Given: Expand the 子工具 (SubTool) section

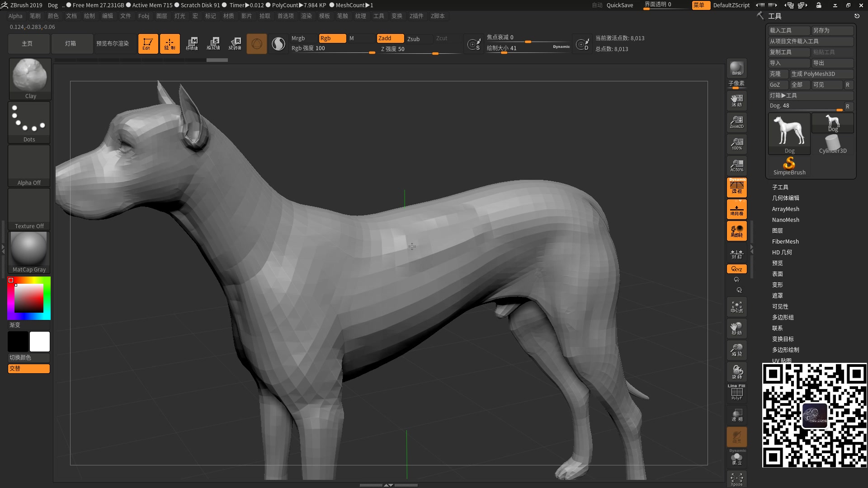Looking at the screenshot, I should 780,187.
